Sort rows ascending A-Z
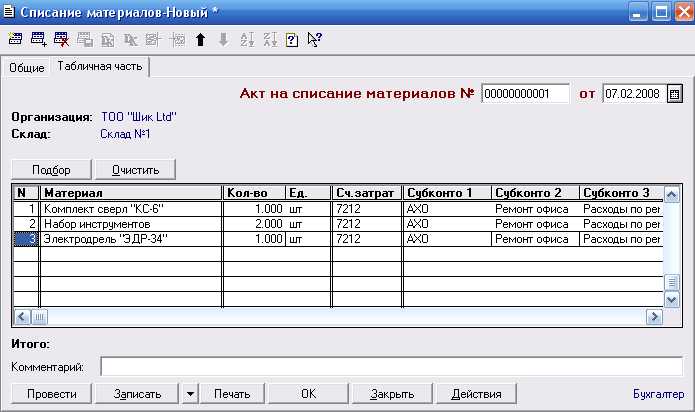695x412 pixels. (x=247, y=40)
